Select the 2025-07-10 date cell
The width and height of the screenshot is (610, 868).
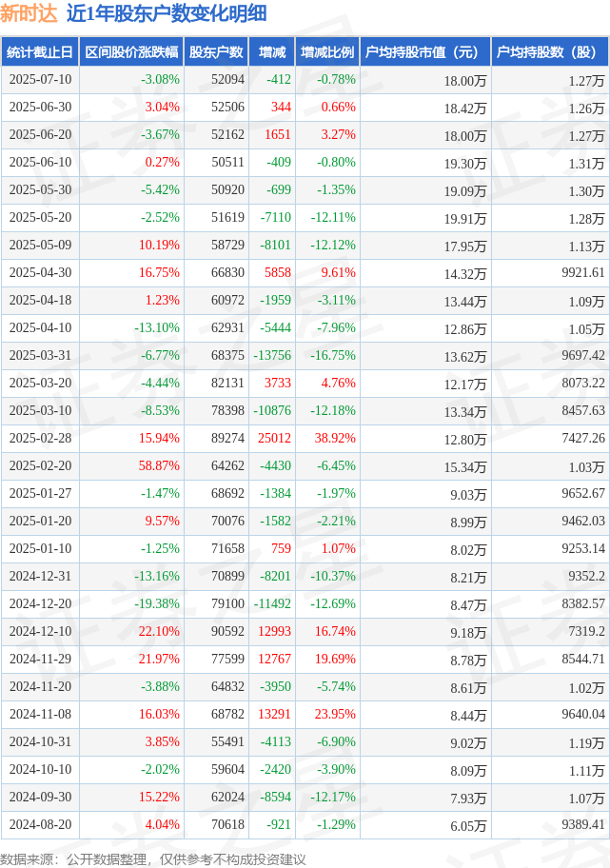pos(40,80)
